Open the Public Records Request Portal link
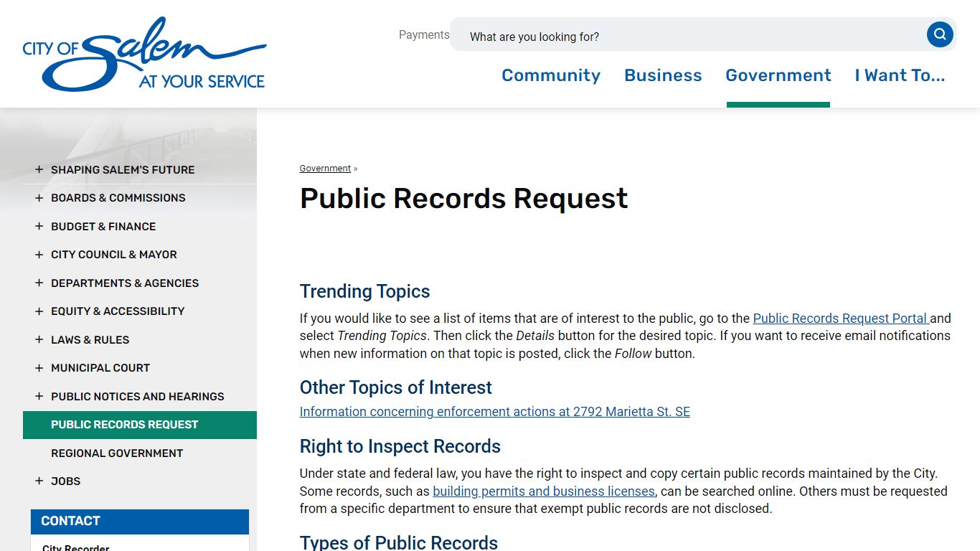 click(x=842, y=319)
